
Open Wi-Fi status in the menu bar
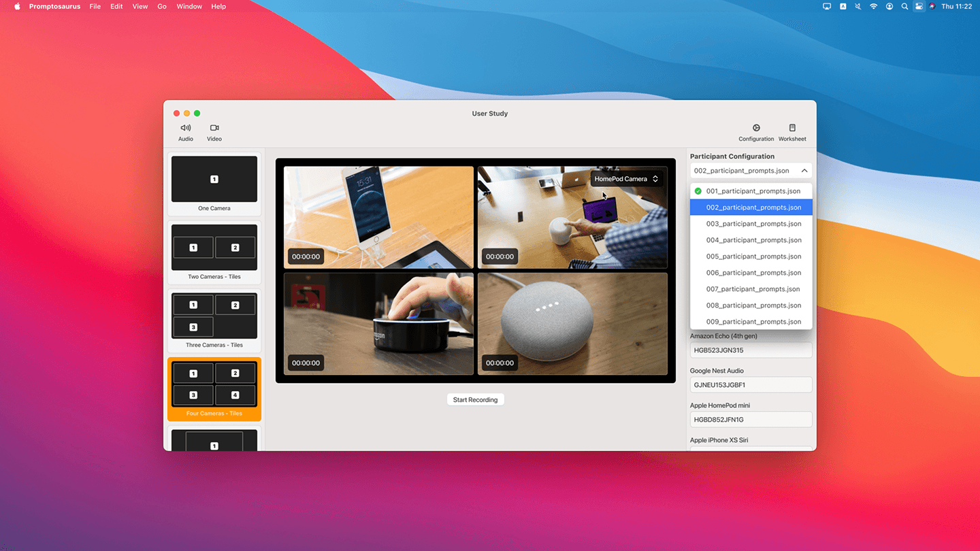[x=874, y=6]
